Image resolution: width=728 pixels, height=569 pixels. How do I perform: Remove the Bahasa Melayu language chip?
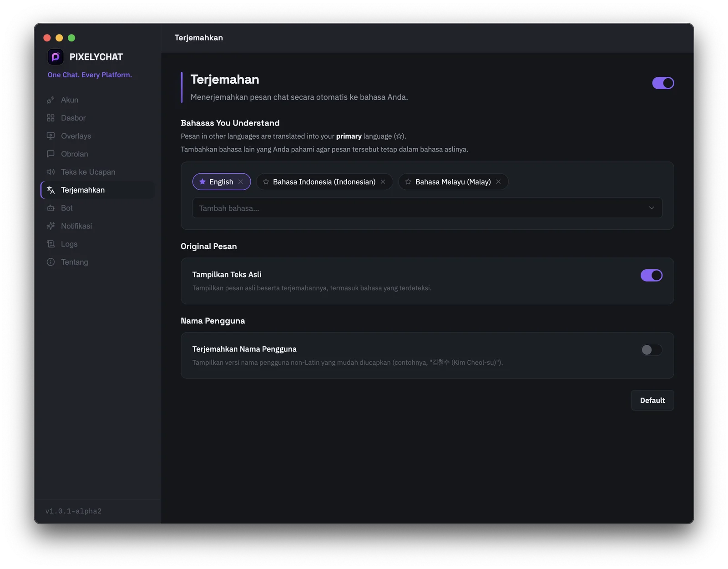pos(498,181)
